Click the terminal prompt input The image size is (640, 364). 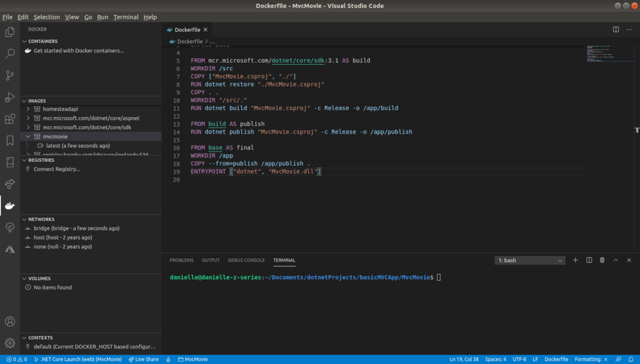coord(439,278)
